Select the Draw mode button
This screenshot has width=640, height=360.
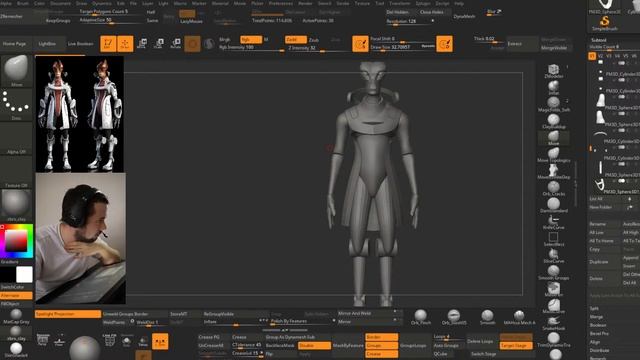[x=125, y=44]
